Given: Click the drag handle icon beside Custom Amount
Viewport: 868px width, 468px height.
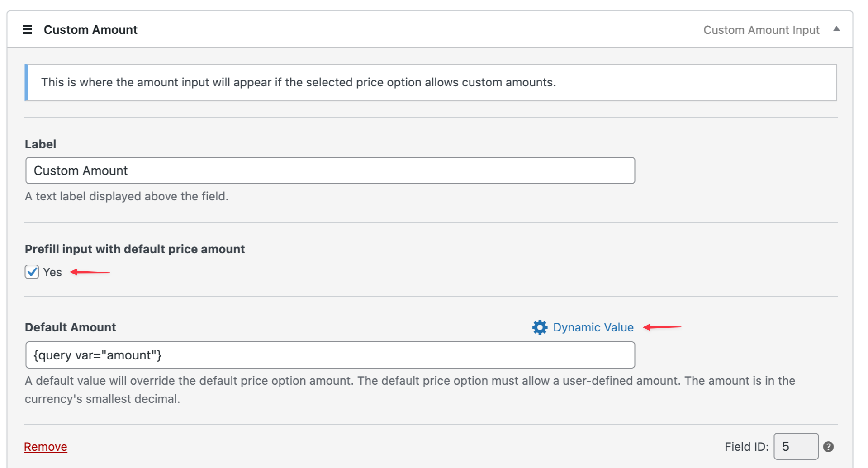Looking at the screenshot, I should (27, 30).
